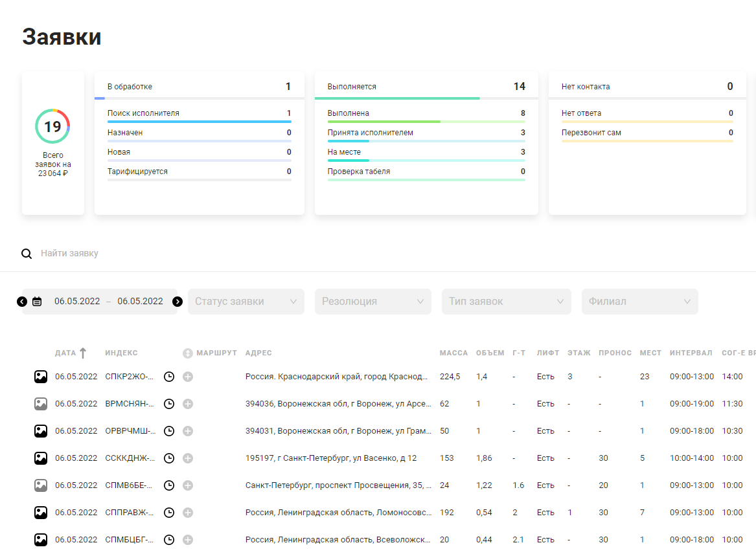Select Новая status row
The height and width of the screenshot is (556, 756).
point(199,153)
